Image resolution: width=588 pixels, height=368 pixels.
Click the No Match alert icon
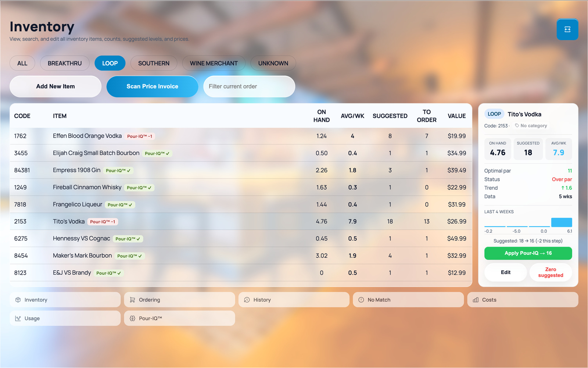(x=361, y=300)
